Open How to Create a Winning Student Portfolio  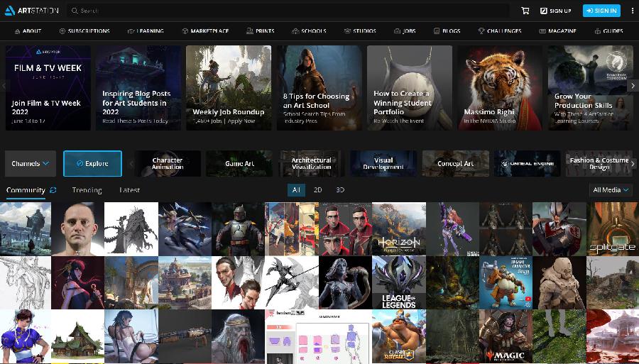[x=410, y=88]
